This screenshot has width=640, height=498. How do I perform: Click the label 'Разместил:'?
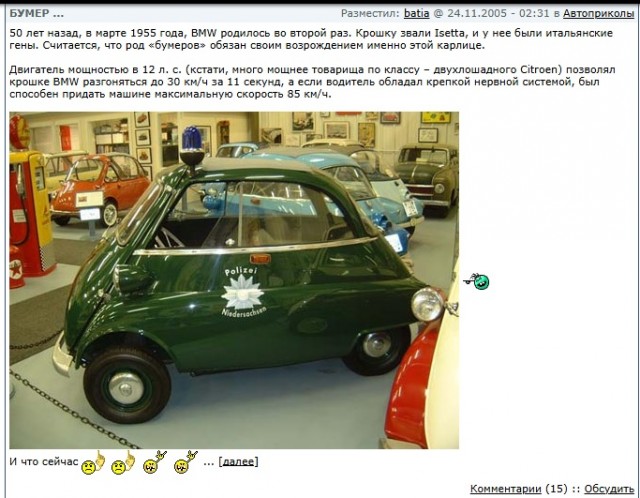click(370, 13)
